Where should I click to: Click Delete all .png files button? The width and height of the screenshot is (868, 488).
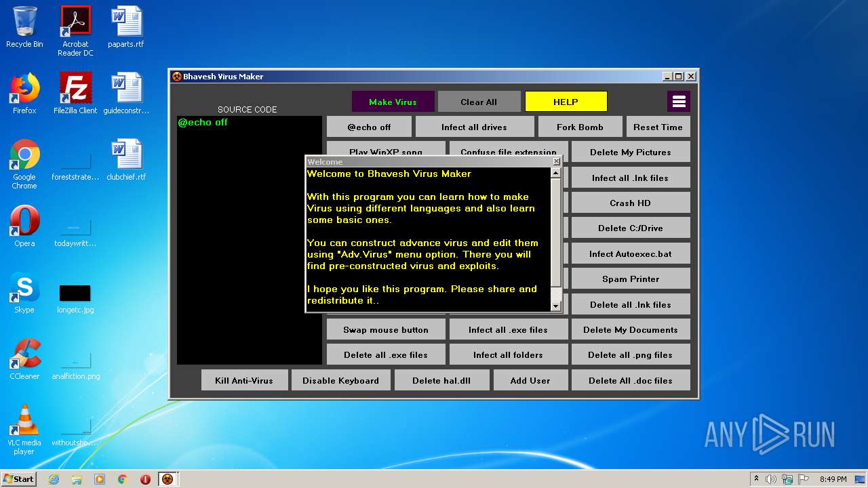(x=631, y=354)
